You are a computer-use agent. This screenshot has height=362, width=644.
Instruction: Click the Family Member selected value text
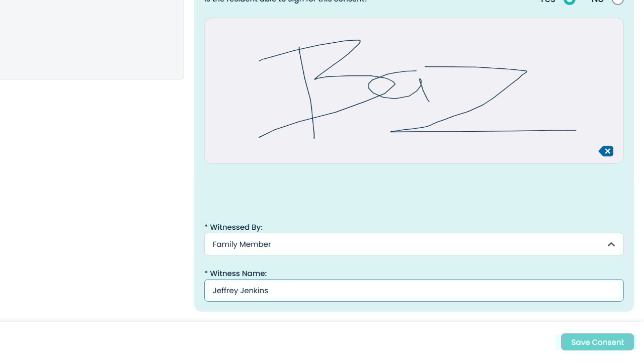(242, 244)
